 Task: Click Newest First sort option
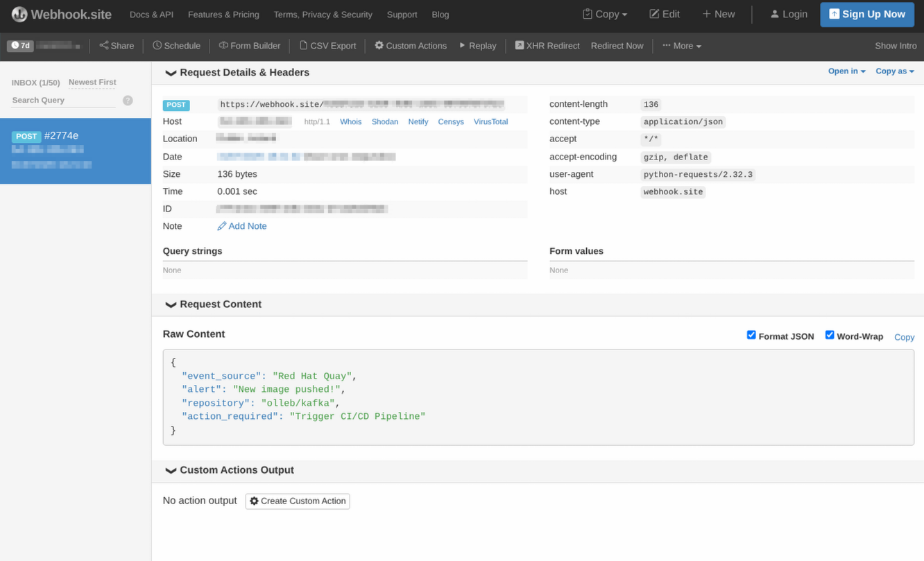click(x=92, y=83)
